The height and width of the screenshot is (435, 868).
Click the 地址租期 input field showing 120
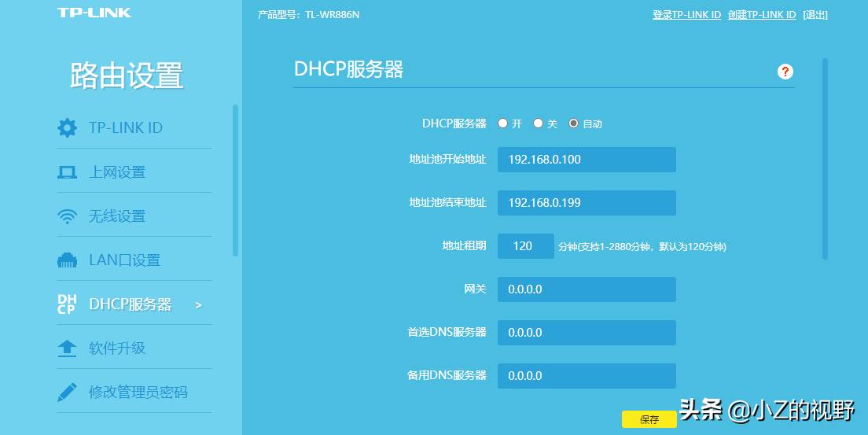(525, 246)
